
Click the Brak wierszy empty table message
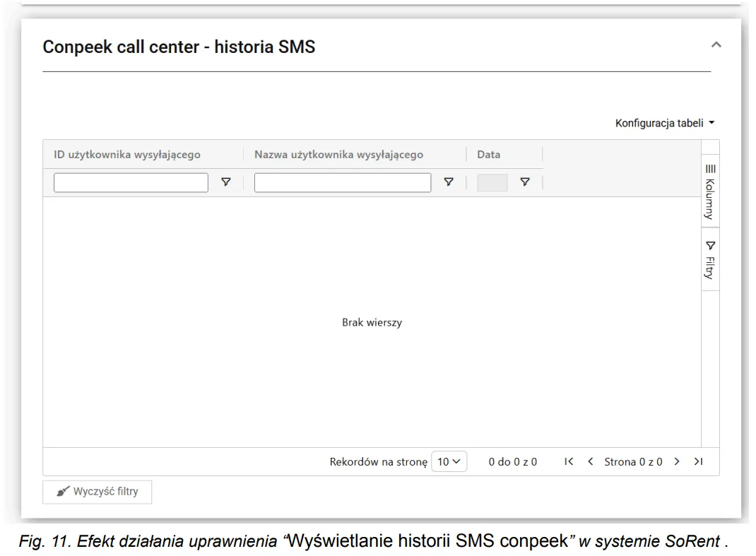click(372, 323)
